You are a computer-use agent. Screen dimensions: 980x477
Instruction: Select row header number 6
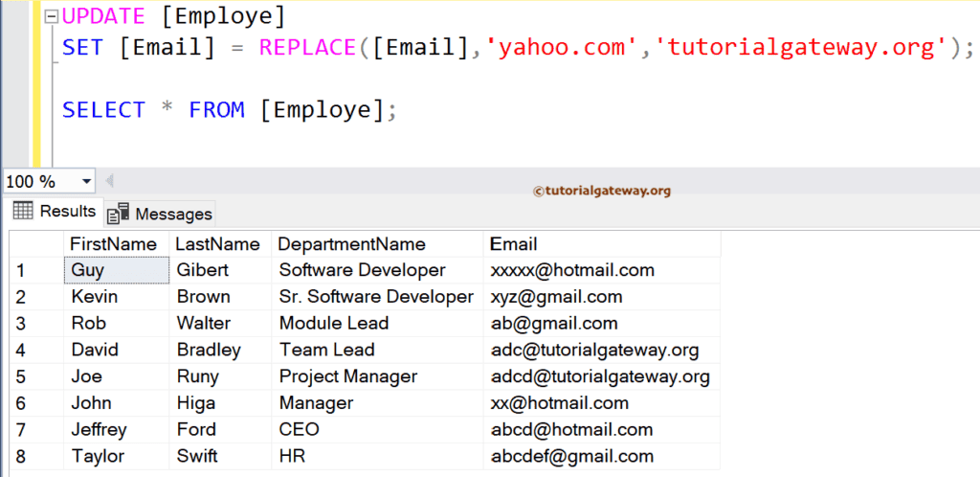click(x=36, y=404)
